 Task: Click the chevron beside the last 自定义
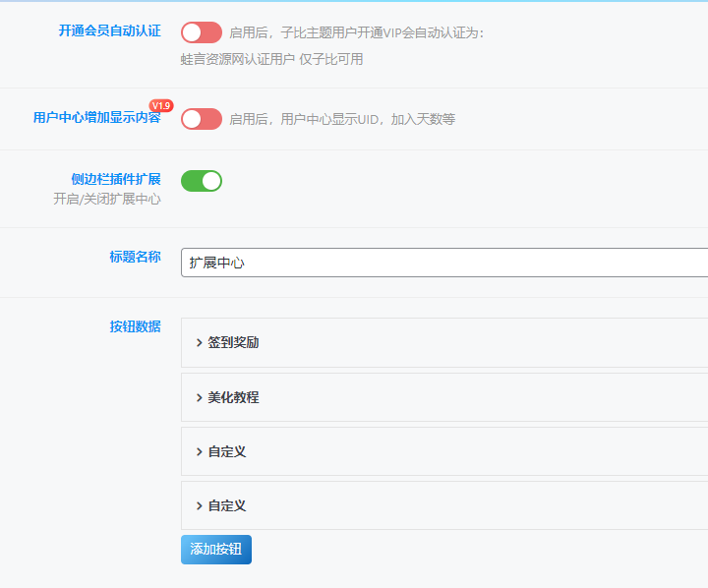click(x=199, y=505)
